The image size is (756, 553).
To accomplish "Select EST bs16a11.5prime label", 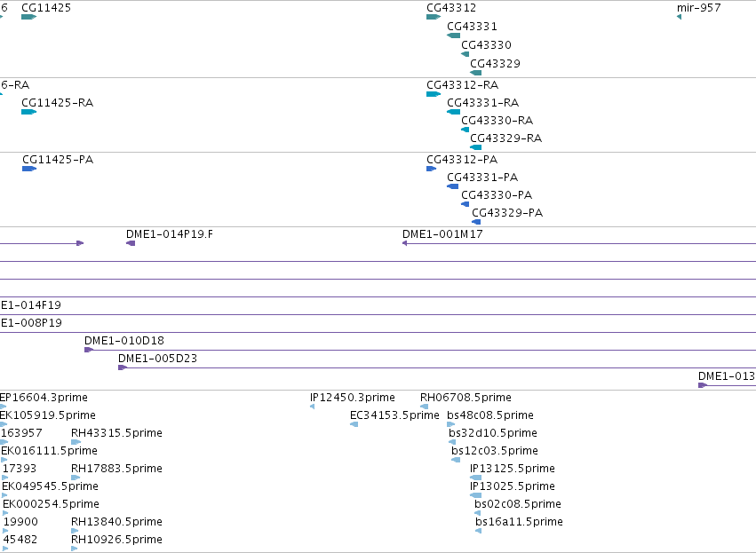I will (520, 522).
